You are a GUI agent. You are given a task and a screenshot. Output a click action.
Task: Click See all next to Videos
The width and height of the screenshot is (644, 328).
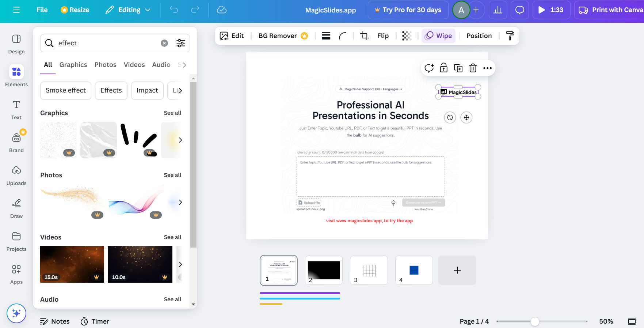172,237
